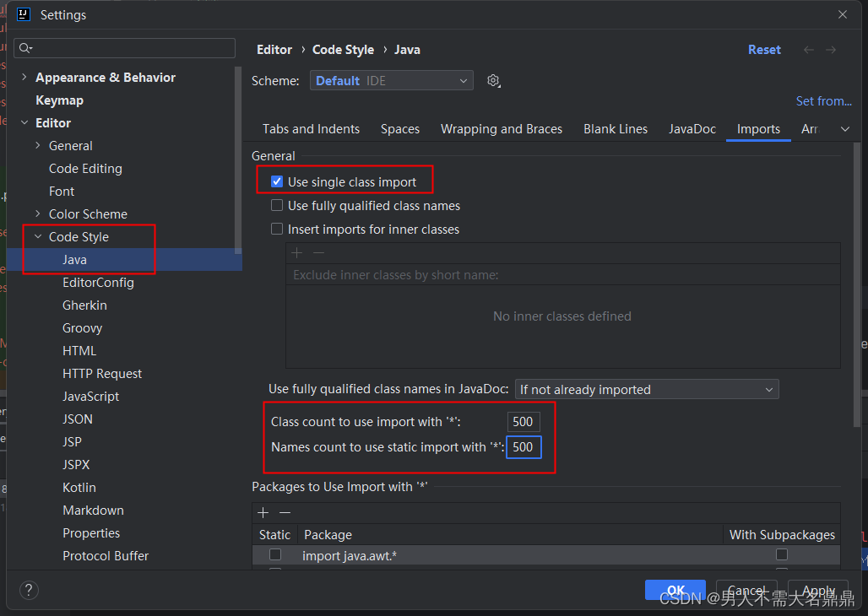The width and height of the screenshot is (868, 616).
Task: Select HTML code style
Action: [x=79, y=351]
